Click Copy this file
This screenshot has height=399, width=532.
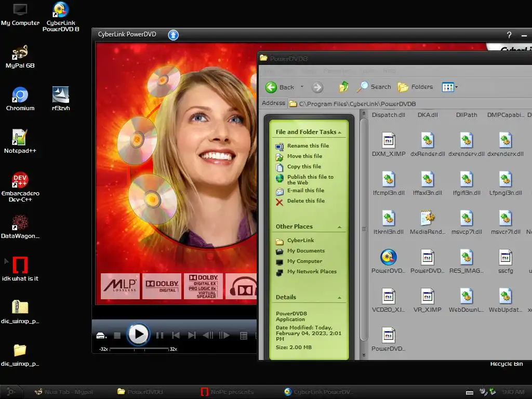click(x=304, y=166)
